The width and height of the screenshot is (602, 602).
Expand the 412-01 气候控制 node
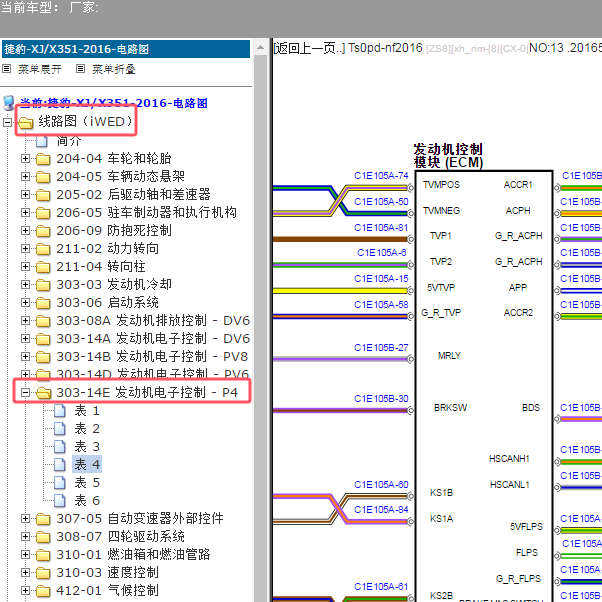(26, 591)
